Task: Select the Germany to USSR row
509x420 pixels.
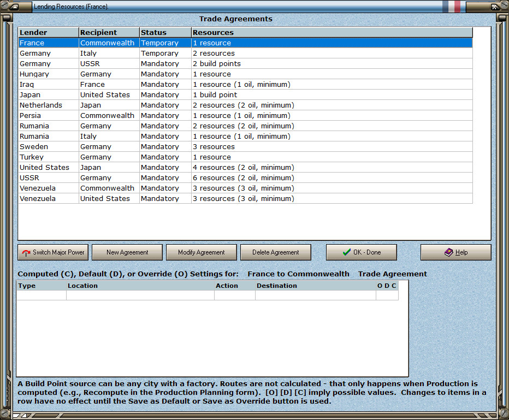Action: [x=245, y=63]
